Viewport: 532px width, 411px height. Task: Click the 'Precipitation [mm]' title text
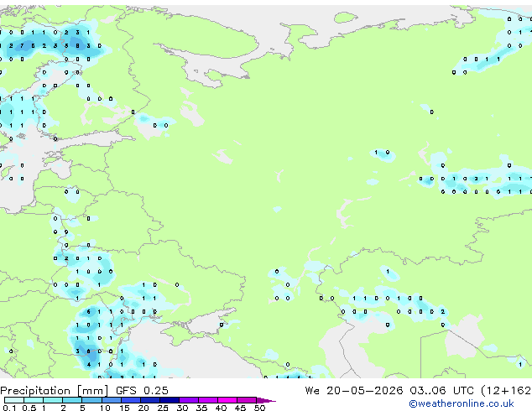[x=55, y=391]
